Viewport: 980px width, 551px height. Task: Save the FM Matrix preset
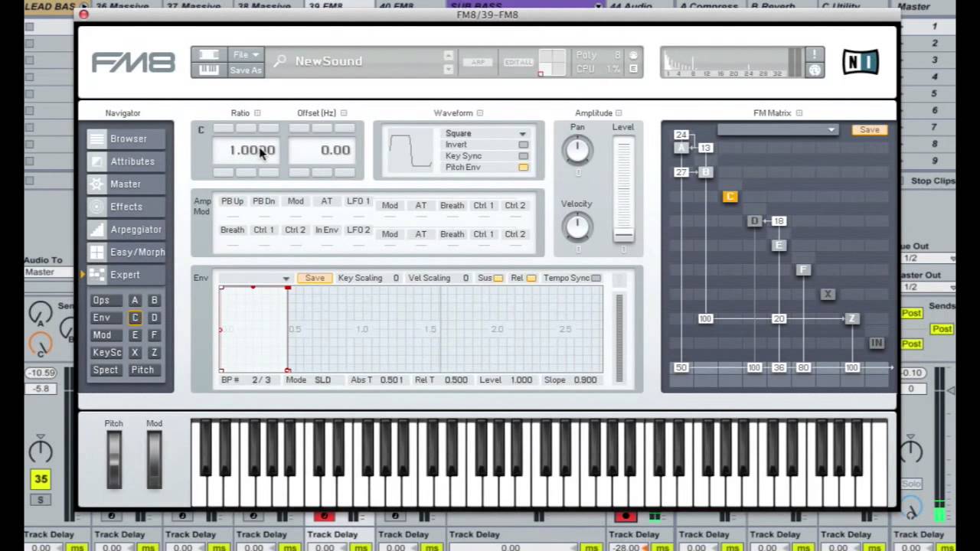pos(870,130)
